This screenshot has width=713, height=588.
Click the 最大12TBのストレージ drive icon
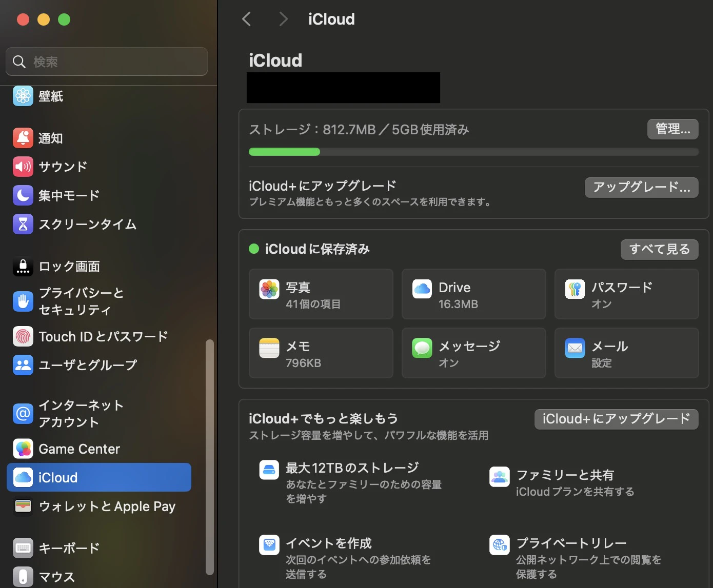click(x=269, y=470)
